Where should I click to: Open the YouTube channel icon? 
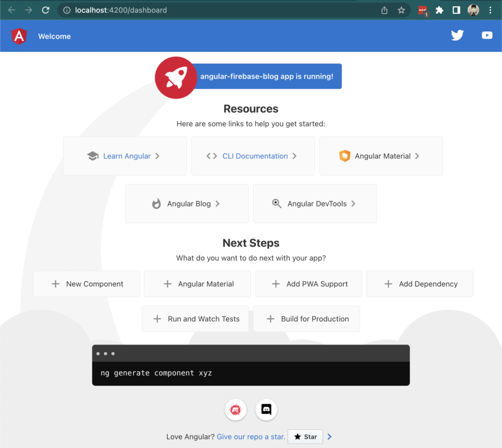coord(486,35)
